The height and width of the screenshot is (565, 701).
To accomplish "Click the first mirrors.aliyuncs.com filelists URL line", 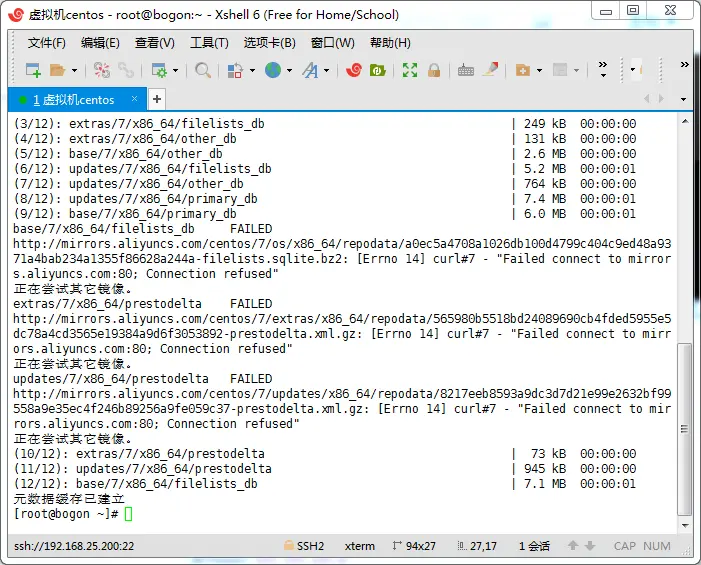I will point(342,244).
